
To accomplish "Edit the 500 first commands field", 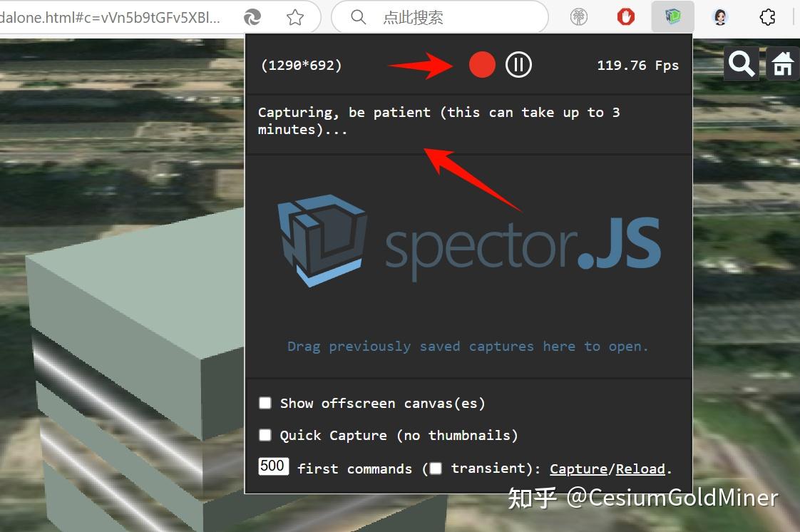I will [273, 466].
